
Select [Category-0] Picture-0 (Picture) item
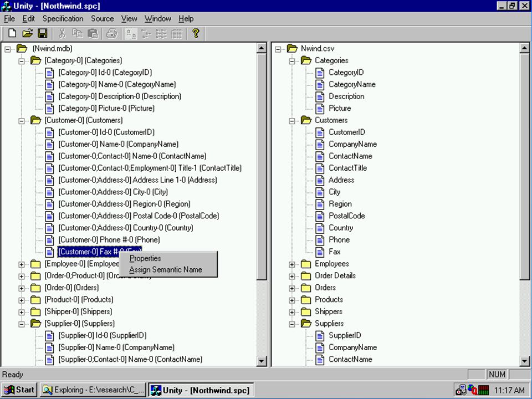pos(106,108)
